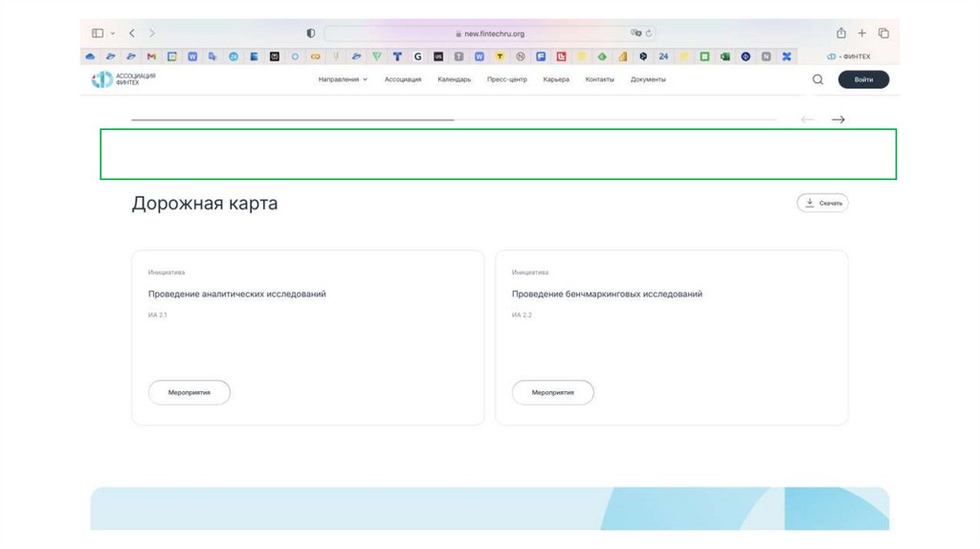Click Мероприятия in the бенчмаркинговых исследований card
The image size is (980, 549).
[x=553, y=392]
